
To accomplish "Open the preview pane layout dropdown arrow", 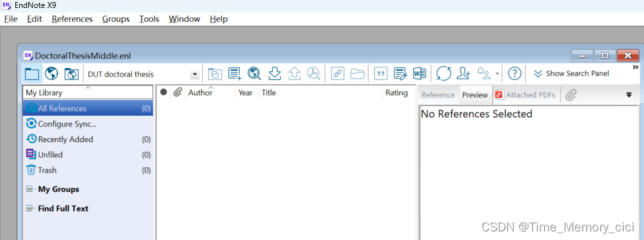I will tap(628, 95).
